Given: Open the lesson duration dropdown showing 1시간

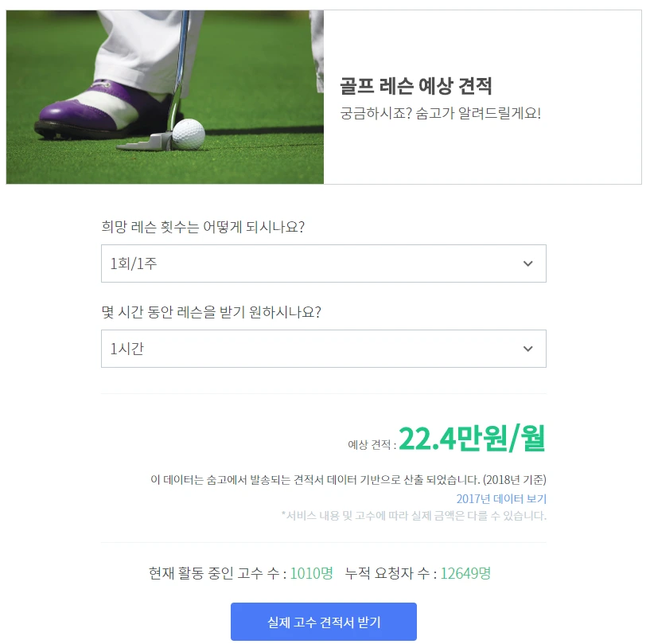Looking at the screenshot, I should 323,349.
